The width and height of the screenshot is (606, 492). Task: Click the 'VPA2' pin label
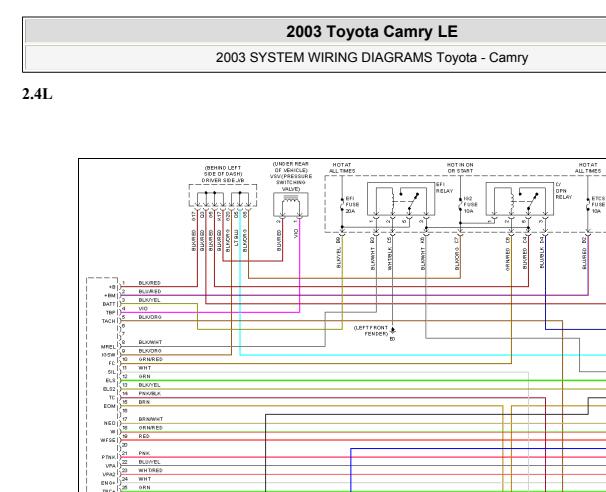coord(109,474)
